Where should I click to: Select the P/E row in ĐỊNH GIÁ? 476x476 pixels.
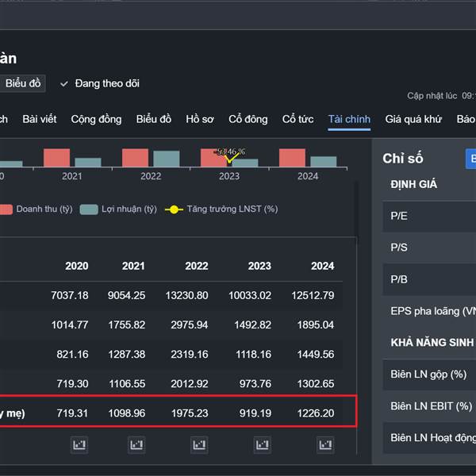click(x=428, y=216)
